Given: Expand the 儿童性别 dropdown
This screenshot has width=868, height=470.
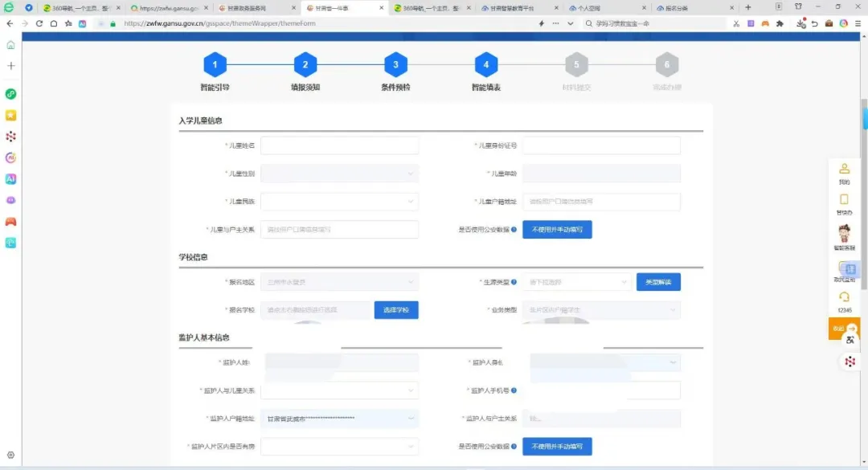Looking at the screenshot, I should pos(339,174).
